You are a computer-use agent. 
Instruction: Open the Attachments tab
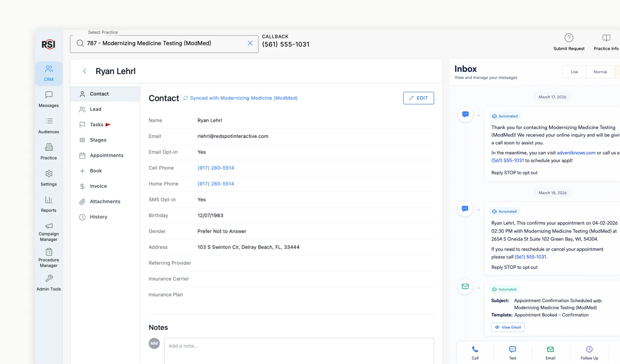(x=105, y=201)
